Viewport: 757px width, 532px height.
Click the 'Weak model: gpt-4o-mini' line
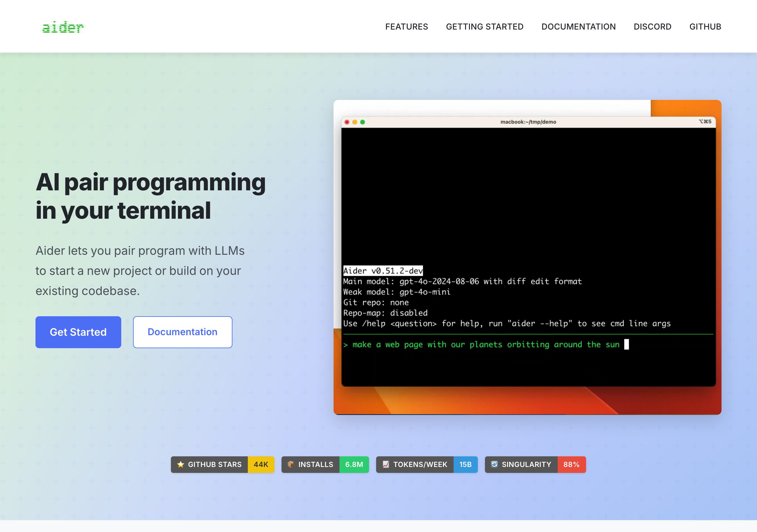click(397, 292)
